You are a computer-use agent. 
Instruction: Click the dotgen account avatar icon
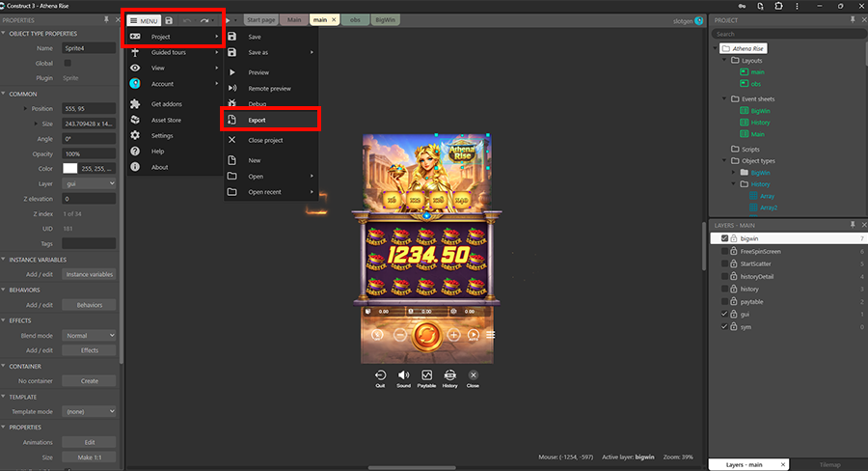(699, 19)
